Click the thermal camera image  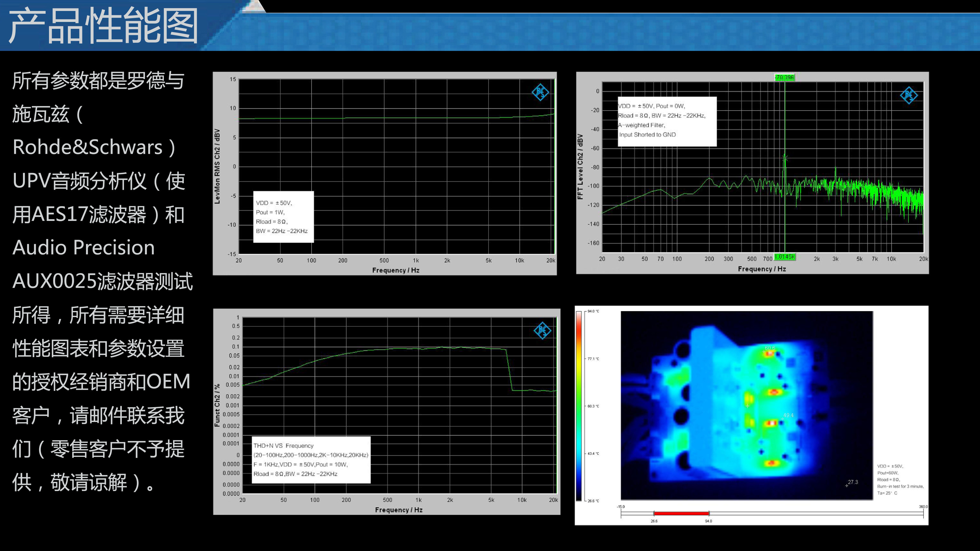(746, 405)
